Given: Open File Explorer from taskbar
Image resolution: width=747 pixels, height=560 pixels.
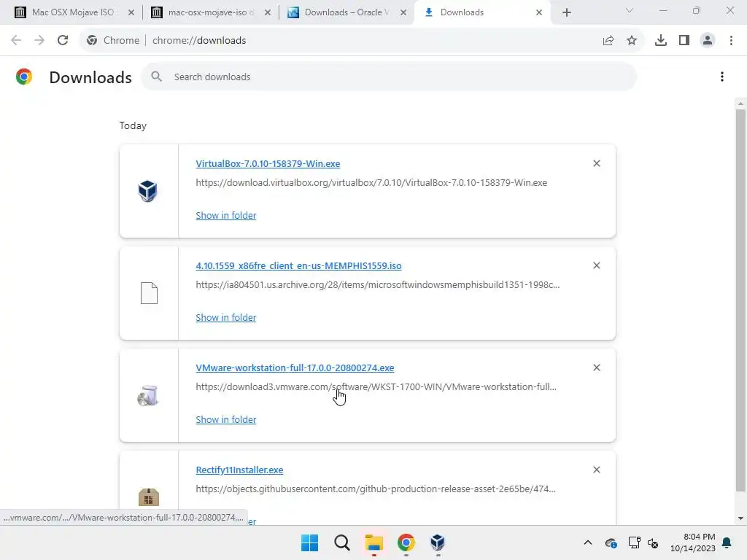Looking at the screenshot, I should [x=374, y=542].
